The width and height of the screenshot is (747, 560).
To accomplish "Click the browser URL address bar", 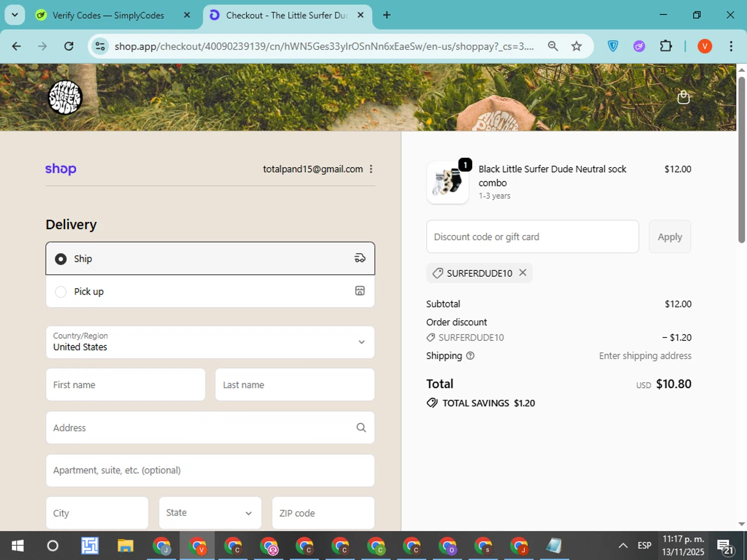I will coord(324,46).
